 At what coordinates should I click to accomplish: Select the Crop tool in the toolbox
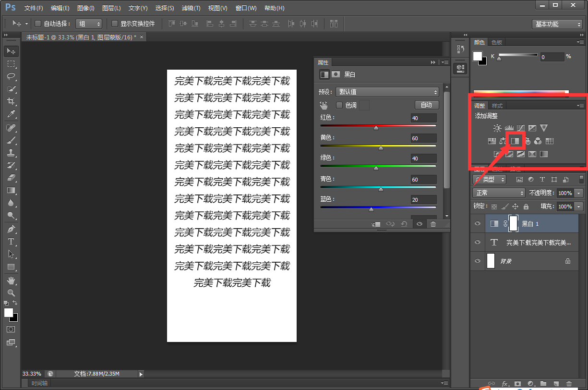(11, 101)
